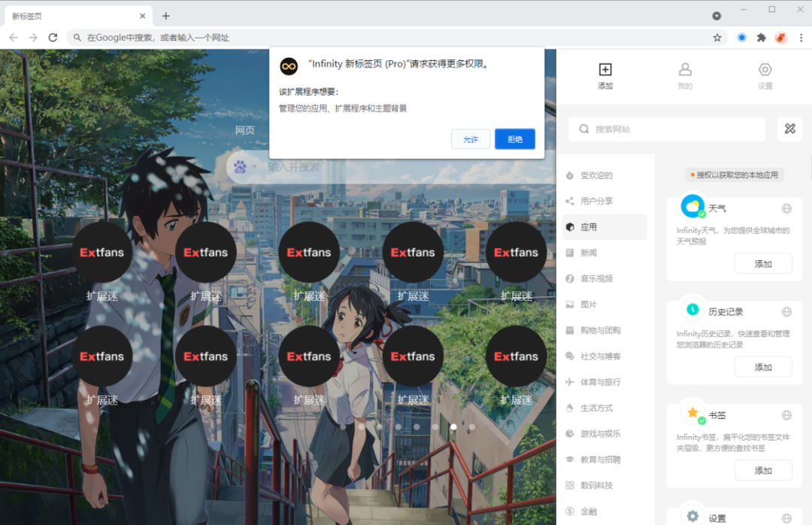
Task: Click the browser forward arrow
Action: coord(33,38)
